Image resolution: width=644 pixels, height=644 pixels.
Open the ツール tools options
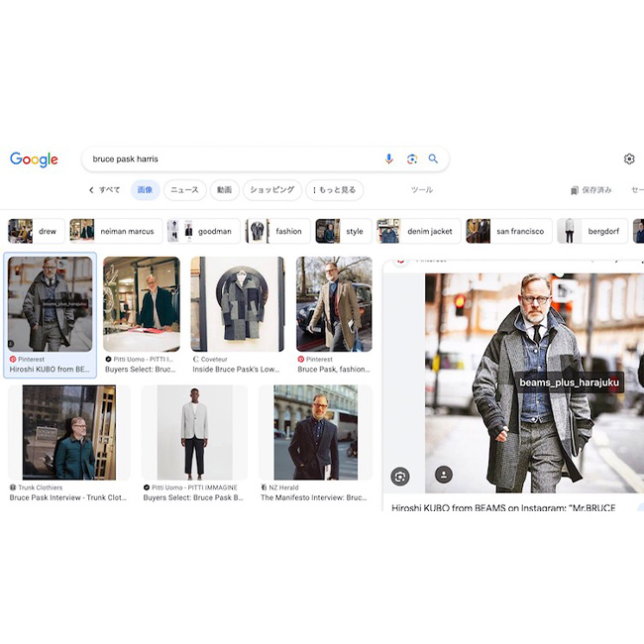422,190
